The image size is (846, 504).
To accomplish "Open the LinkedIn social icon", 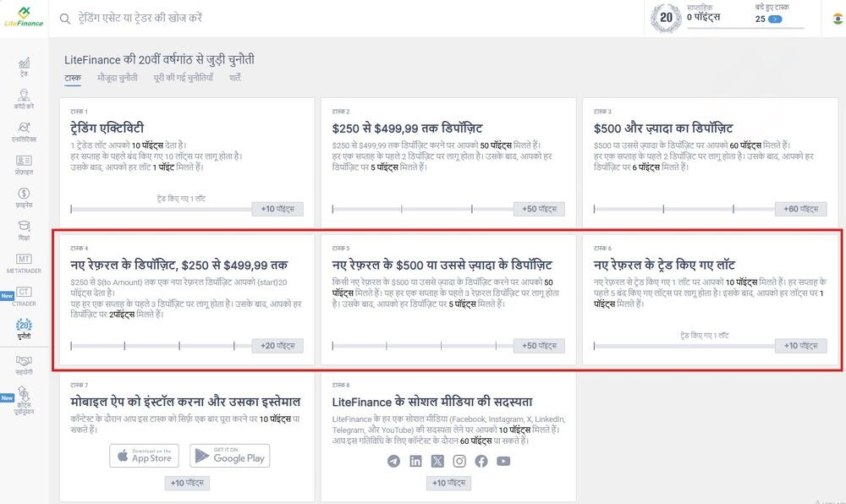I will pos(415,461).
